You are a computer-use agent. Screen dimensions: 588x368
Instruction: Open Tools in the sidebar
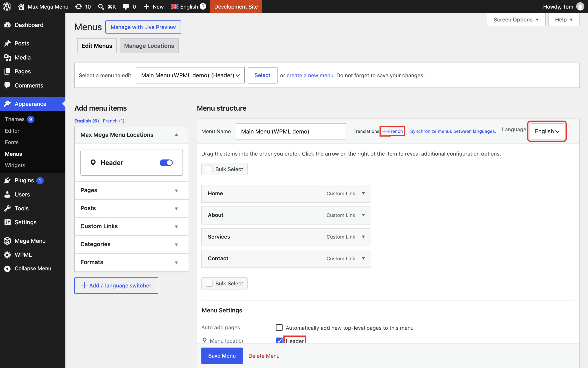[33, 208]
